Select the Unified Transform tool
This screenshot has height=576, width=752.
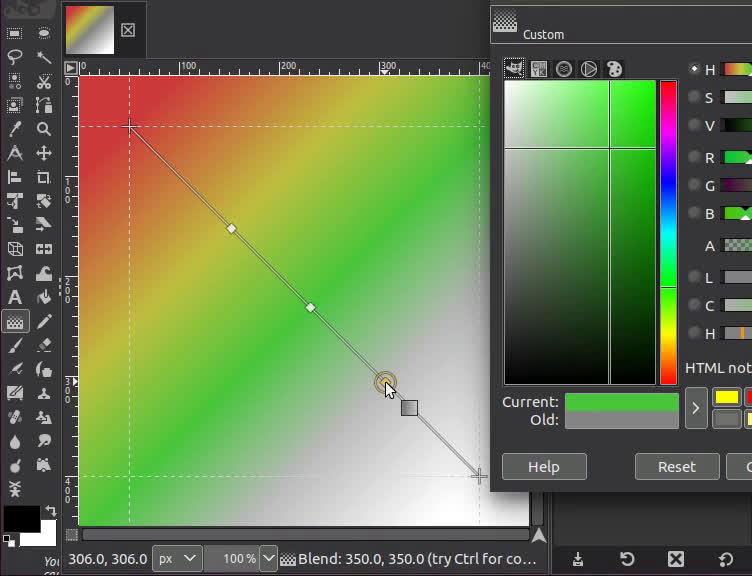(14, 201)
